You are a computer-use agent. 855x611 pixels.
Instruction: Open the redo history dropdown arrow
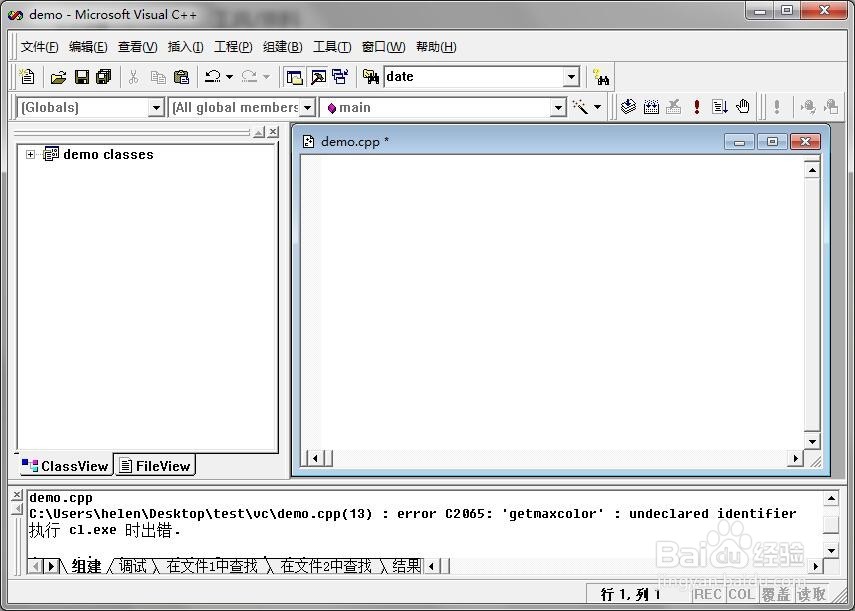(x=266, y=77)
